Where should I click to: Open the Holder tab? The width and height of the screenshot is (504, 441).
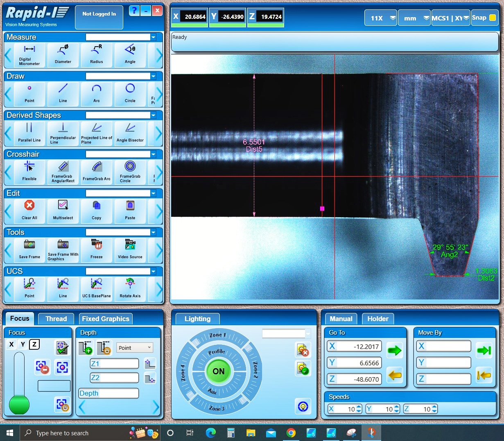click(377, 319)
